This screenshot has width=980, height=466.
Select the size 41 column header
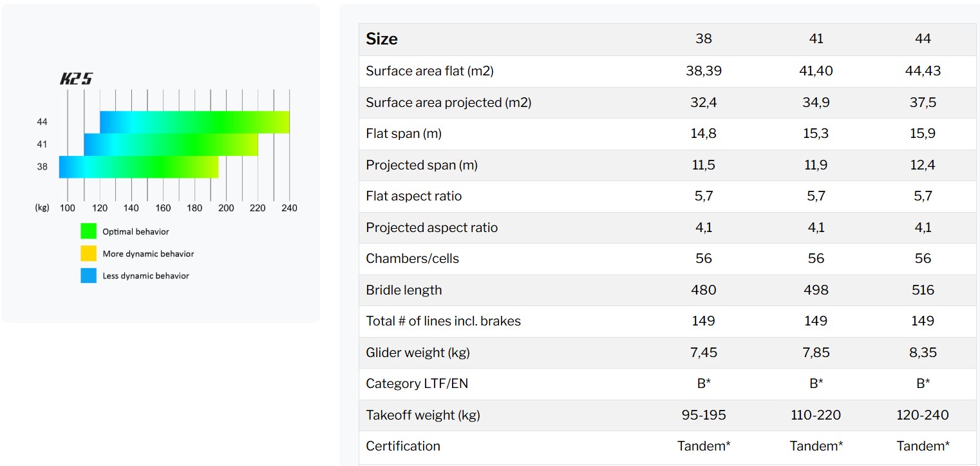[x=816, y=39]
